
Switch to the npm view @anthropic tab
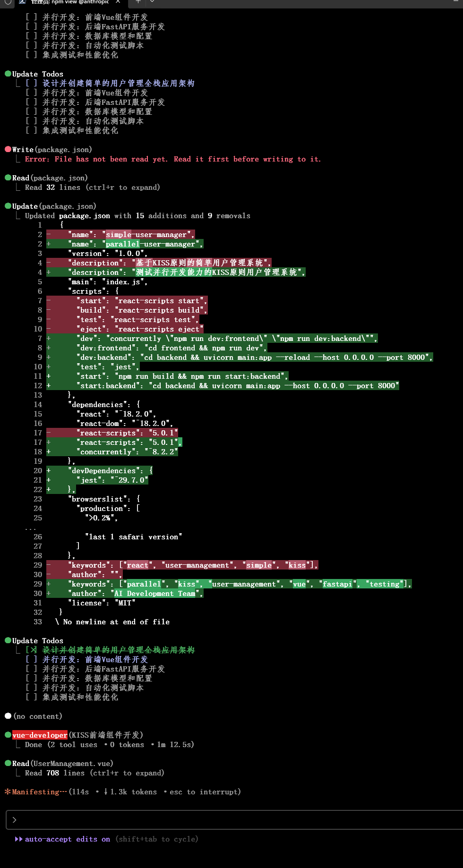pyautogui.click(x=70, y=2)
